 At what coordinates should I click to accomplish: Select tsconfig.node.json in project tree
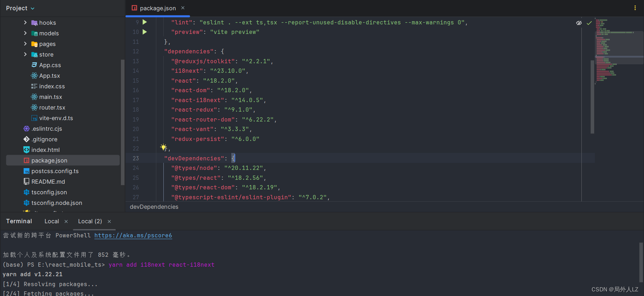(x=57, y=203)
